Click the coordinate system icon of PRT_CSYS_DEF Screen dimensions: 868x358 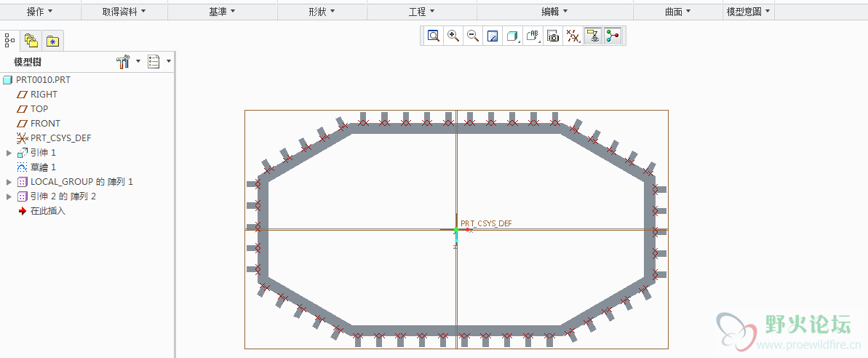[22, 138]
